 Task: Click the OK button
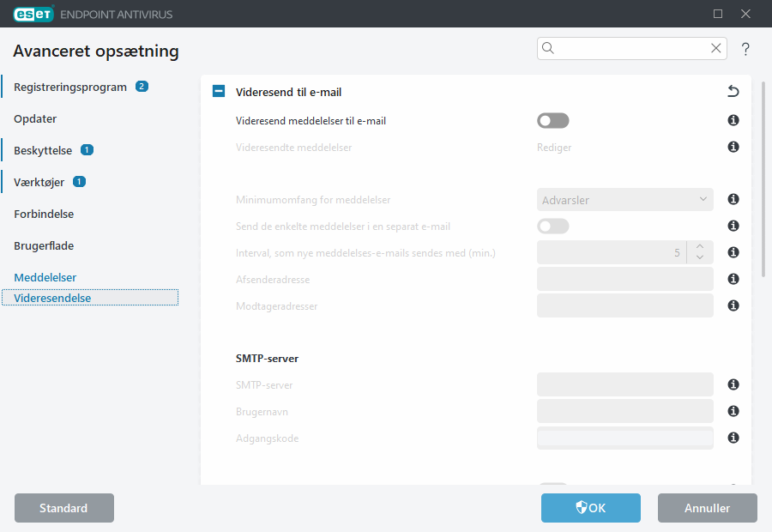[591, 508]
